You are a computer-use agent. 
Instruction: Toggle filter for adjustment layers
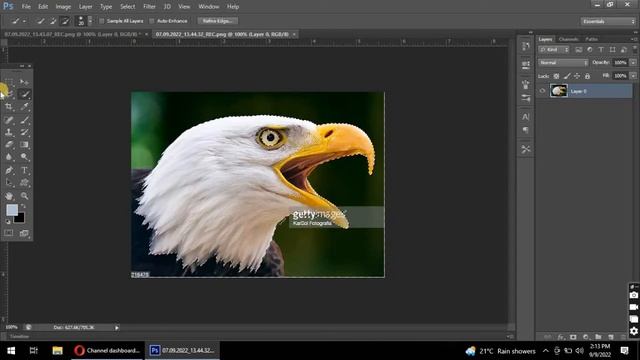click(590, 50)
